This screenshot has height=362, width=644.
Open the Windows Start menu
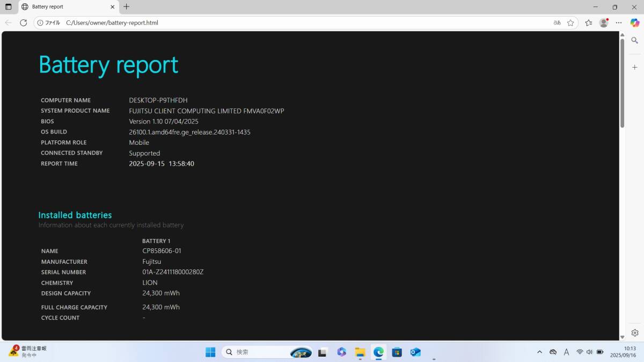210,352
